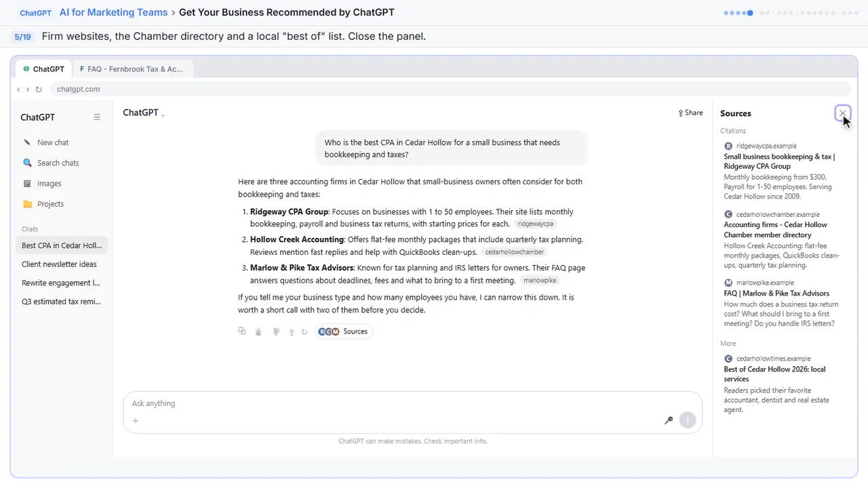Click the share-arrow icon under response
The height and width of the screenshot is (488, 868).
(292, 331)
